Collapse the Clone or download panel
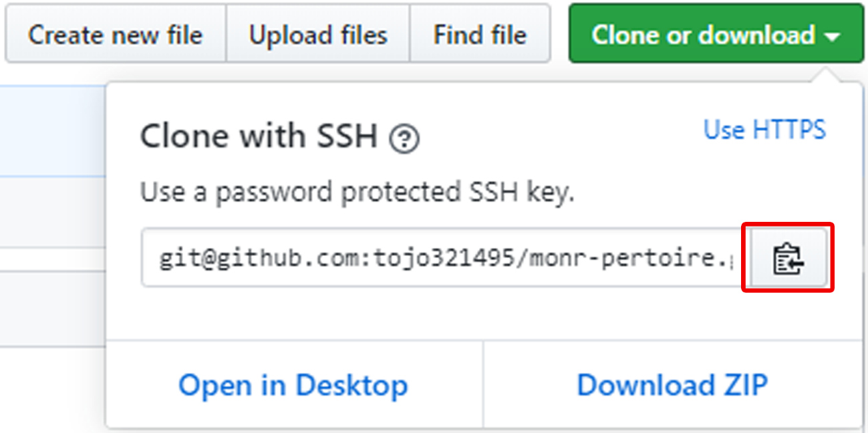 716,34
